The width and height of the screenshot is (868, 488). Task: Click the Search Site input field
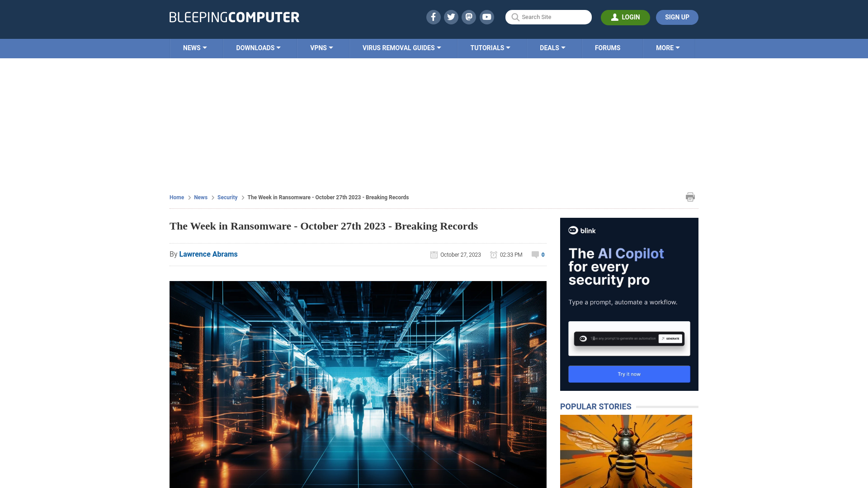(x=548, y=17)
